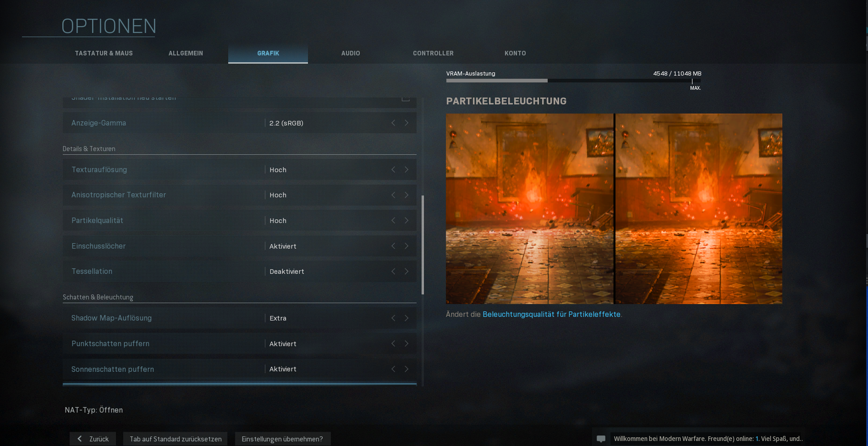Click the 4548 / 11048 MB readout
868x446 pixels.
677,73
